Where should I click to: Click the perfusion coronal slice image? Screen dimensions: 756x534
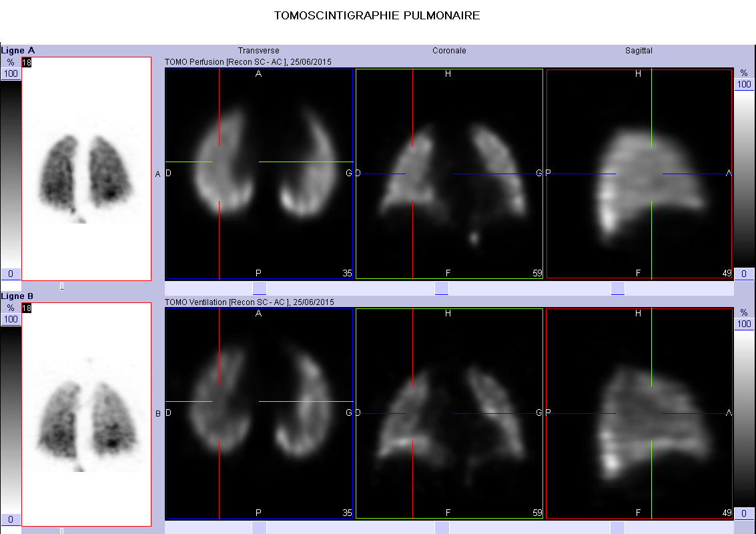pyautogui.click(x=449, y=174)
